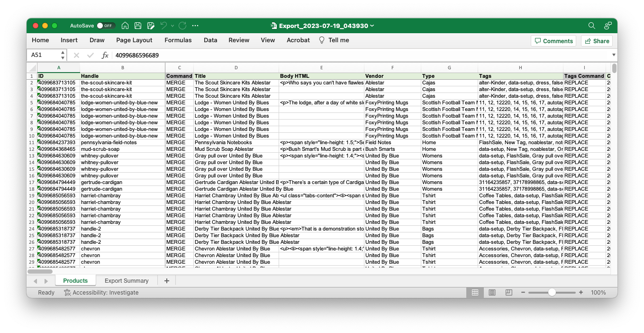
Task: Switch to the Export Summary sheet tab
Action: pyautogui.click(x=127, y=281)
